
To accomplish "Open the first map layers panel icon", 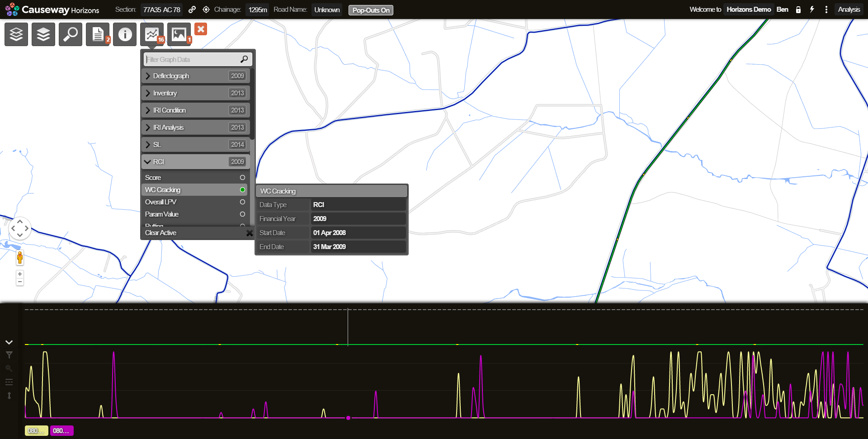I will [x=16, y=34].
